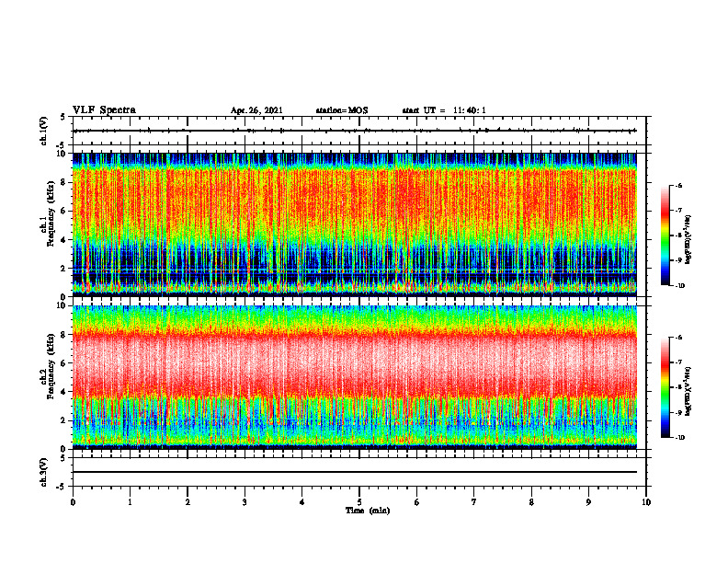Click the "2" tick on the time axis
This screenshot has width=728, height=563.
pyautogui.click(x=188, y=502)
